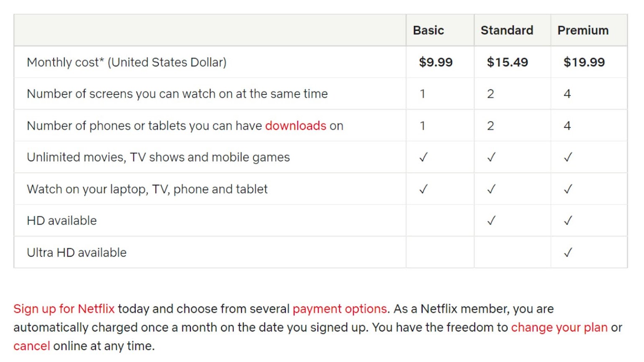Click the HD available checkmark under Standard
Screen dimensions: 644x362
coord(491,221)
